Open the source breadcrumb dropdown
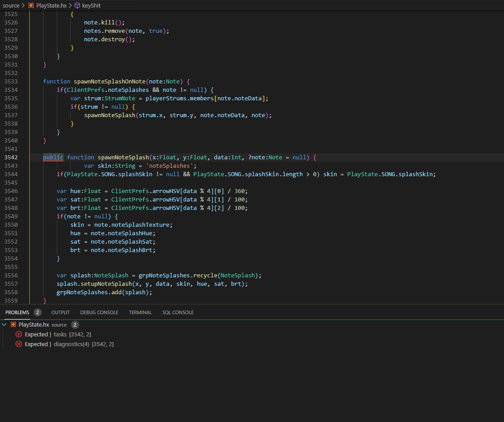The image size is (504, 422). click(11, 5)
